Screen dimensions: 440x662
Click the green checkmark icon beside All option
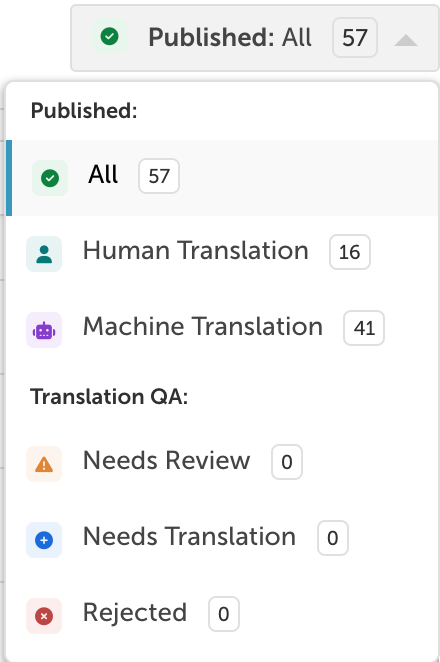pyautogui.click(x=50, y=178)
